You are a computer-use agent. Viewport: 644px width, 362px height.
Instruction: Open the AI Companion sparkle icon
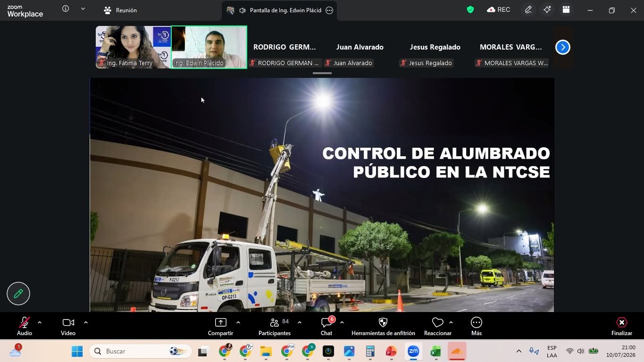(547, 9)
